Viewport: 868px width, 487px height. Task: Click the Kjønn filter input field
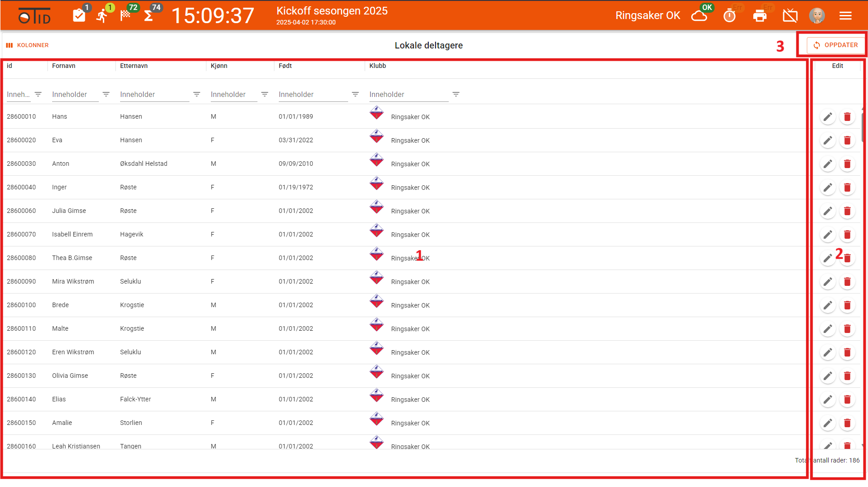click(x=233, y=94)
